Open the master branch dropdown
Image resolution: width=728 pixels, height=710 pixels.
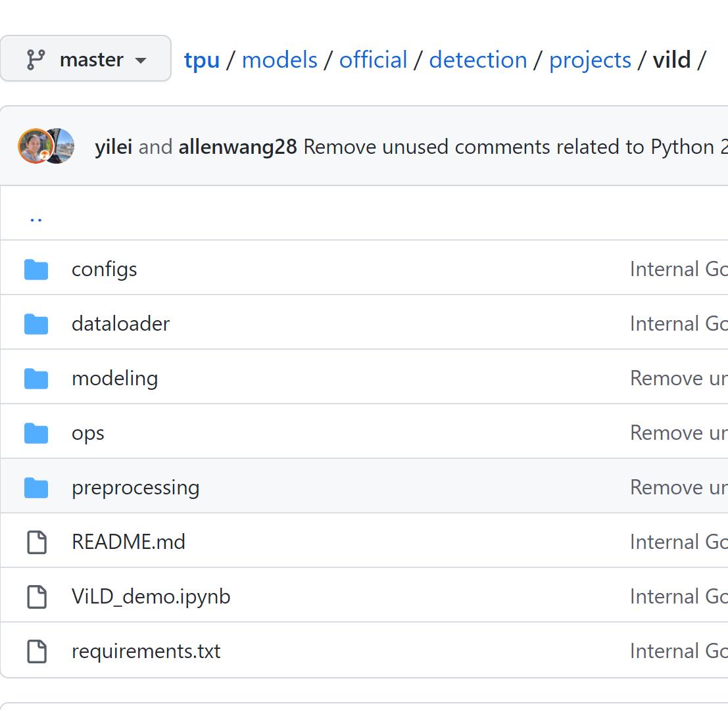(x=85, y=59)
